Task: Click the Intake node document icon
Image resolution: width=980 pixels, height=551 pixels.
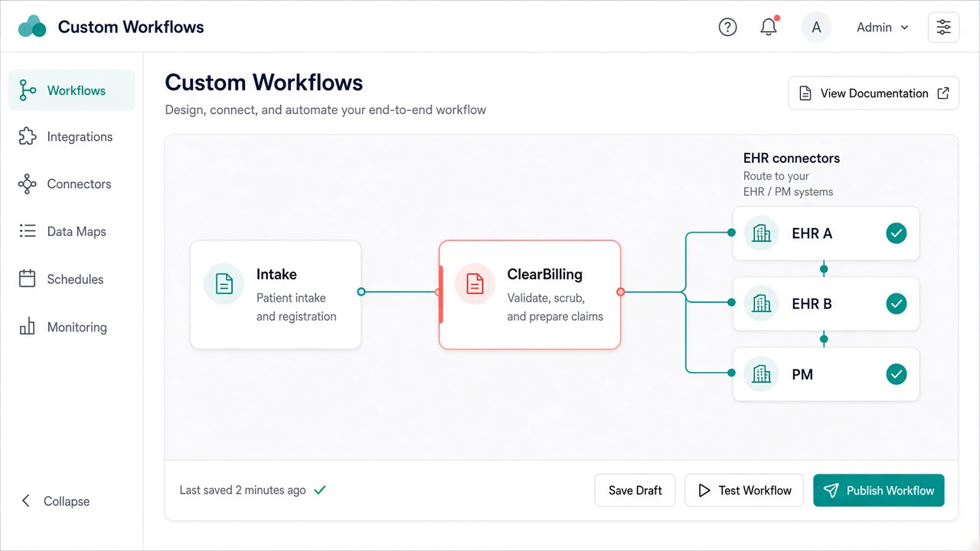Action: click(224, 284)
